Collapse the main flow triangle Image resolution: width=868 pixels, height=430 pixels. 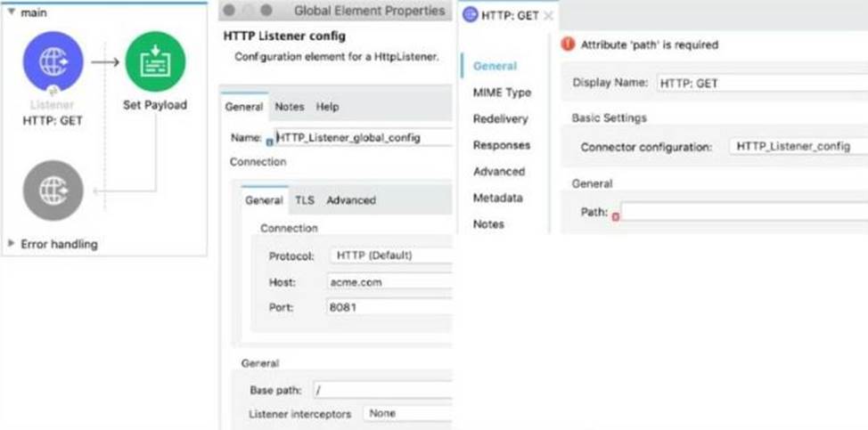click(x=11, y=12)
